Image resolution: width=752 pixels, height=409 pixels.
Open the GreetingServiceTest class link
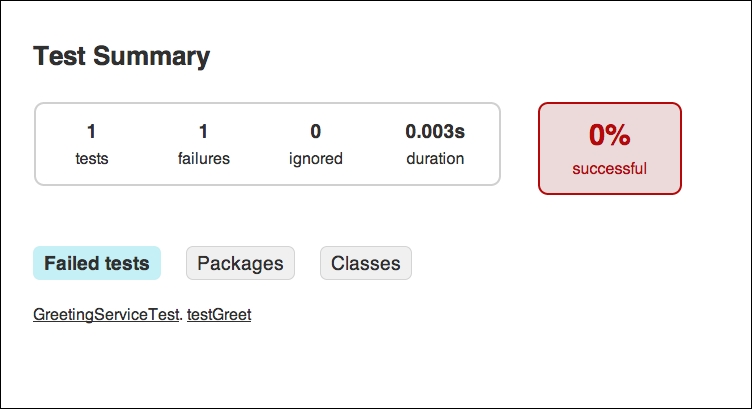[x=106, y=315]
